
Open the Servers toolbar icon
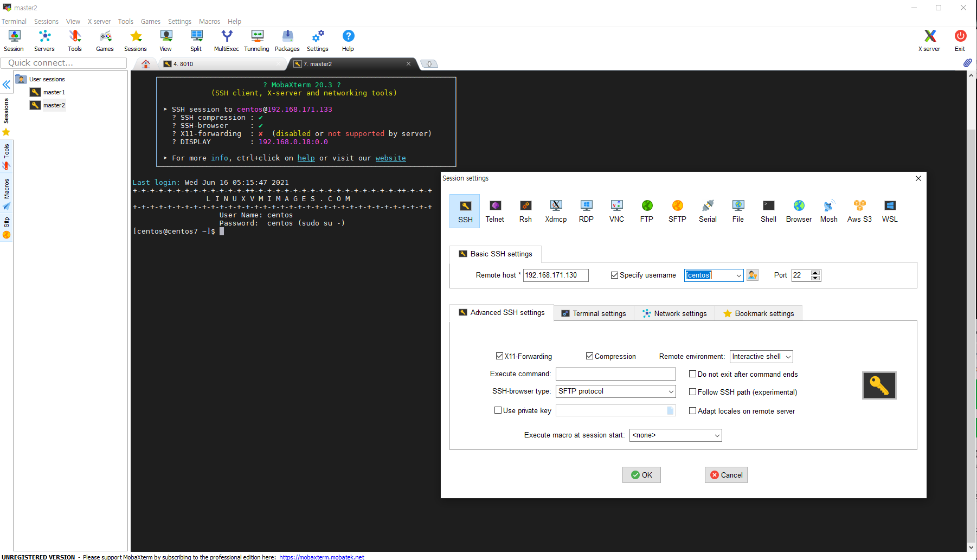point(44,41)
